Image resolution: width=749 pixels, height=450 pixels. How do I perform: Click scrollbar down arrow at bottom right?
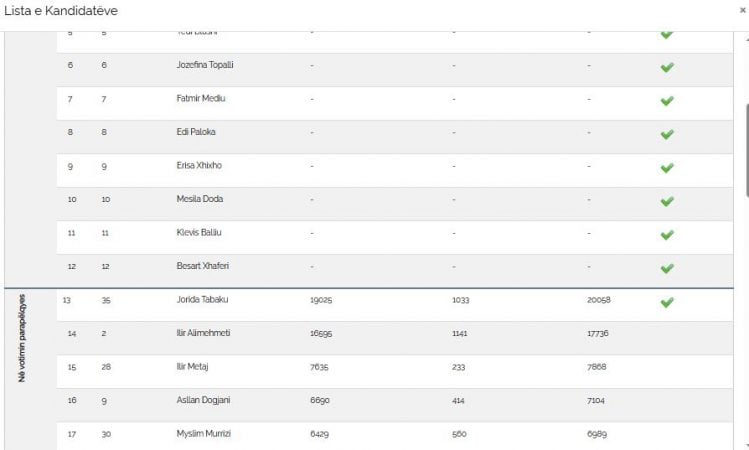click(x=744, y=444)
